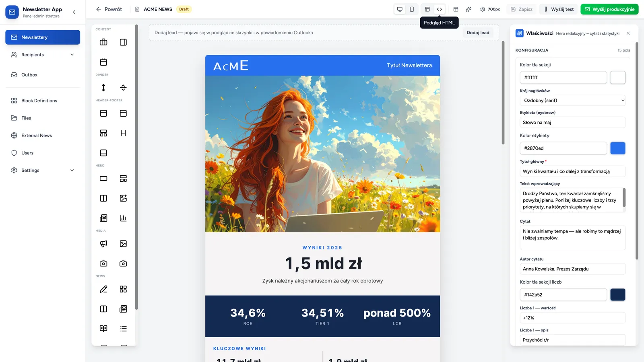Viewport: 644px width, 362px height.
Task: Select the 1,5 mld zł headline
Action: coord(323,264)
